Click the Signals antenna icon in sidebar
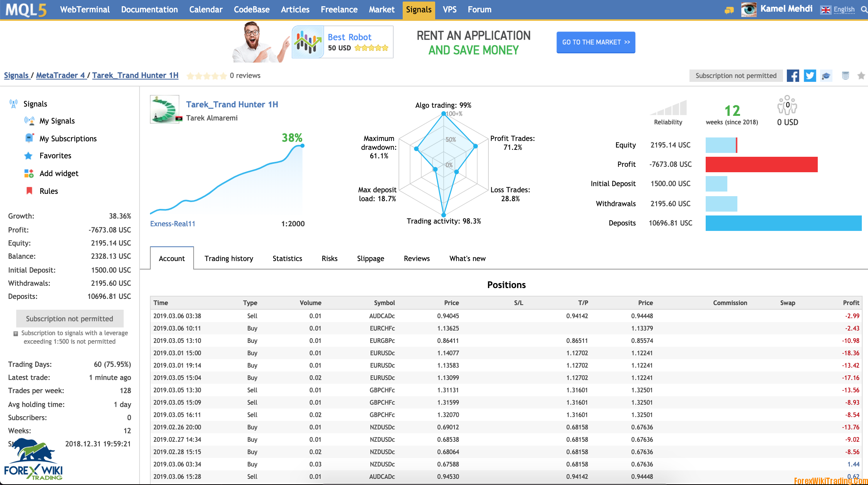Screen dimensions: 868x485 pos(14,103)
